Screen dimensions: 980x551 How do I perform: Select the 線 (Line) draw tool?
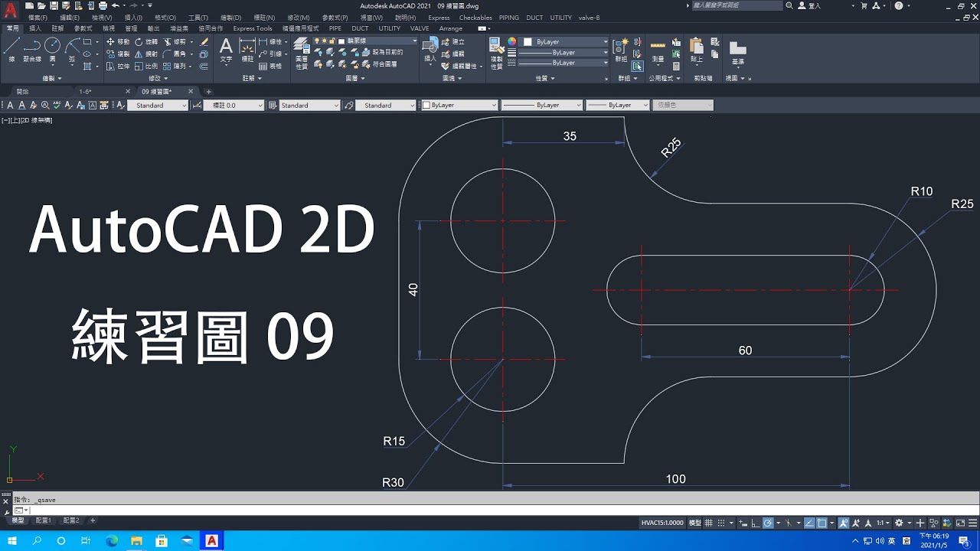pyautogui.click(x=11, y=50)
